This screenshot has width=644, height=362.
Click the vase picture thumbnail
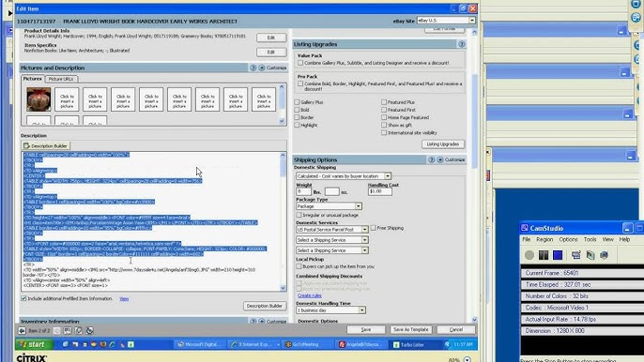[38, 99]
